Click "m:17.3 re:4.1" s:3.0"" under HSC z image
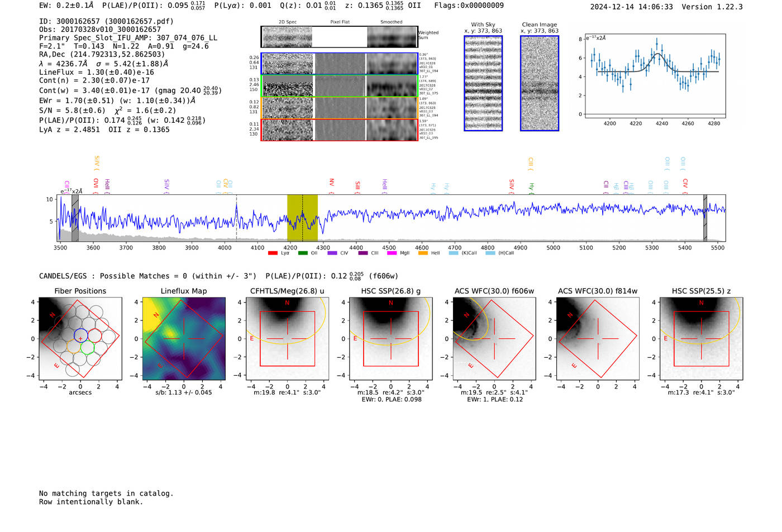The width and height of the screenshot is (782, 532). coord(701,392)
